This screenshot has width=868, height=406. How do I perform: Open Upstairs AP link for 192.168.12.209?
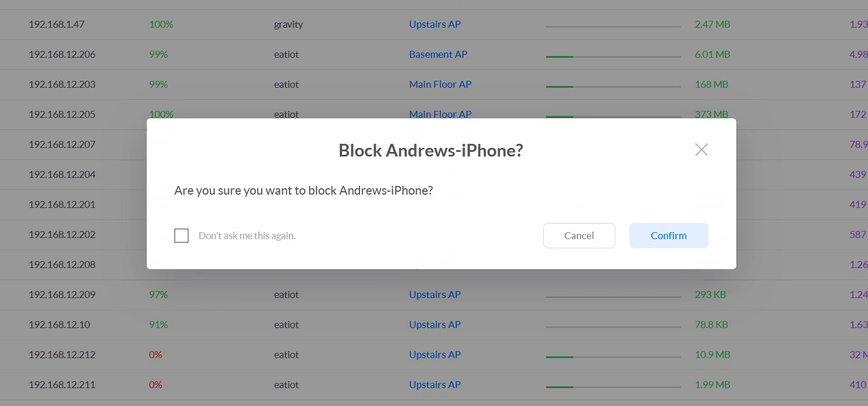435,295
